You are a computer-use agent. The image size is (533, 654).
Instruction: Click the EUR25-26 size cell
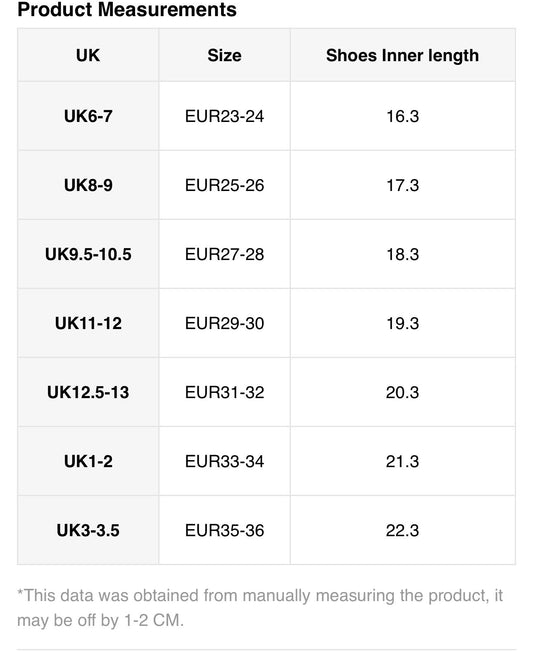point(224,185)
